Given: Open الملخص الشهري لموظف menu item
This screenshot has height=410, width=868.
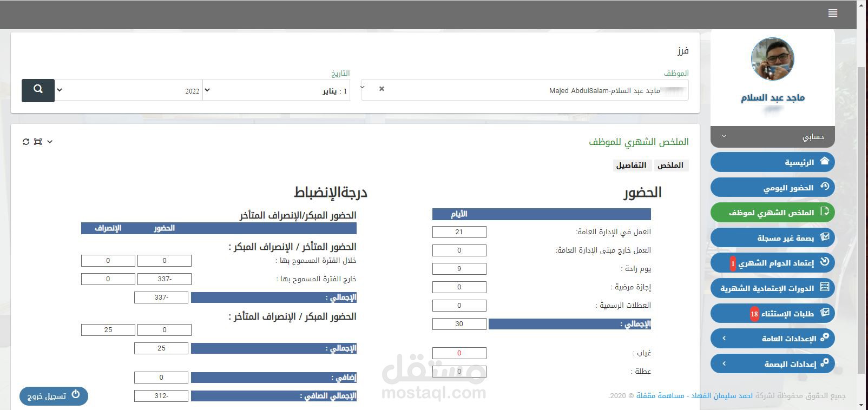Looking at the screenshot, I should point(772,212).
